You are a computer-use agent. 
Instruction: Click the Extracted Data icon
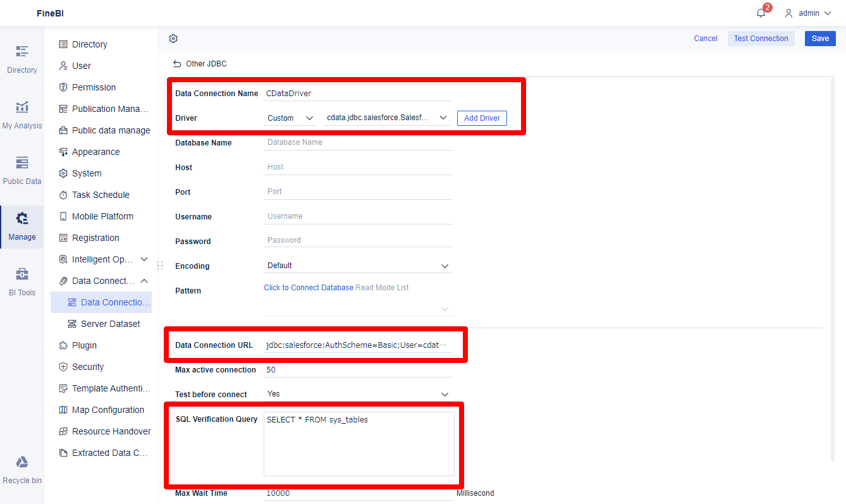coord(63,453)
